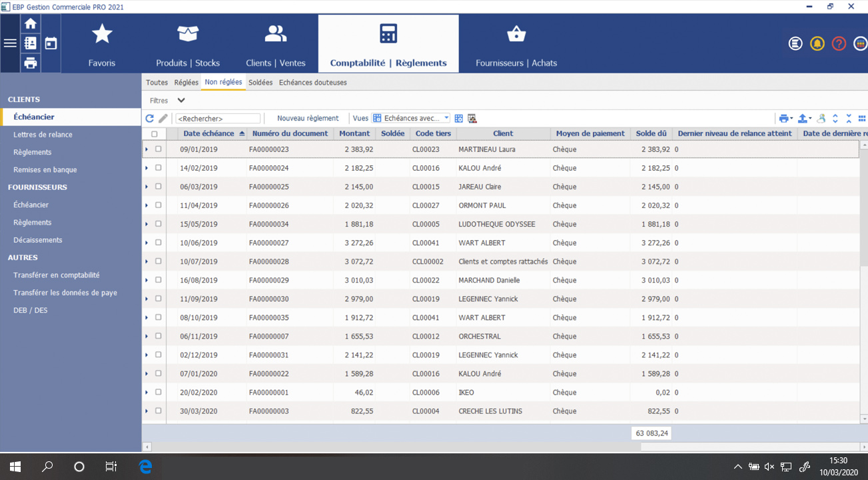Open the hamburger menu icon
Screen dimensions: 868x480
10,43
